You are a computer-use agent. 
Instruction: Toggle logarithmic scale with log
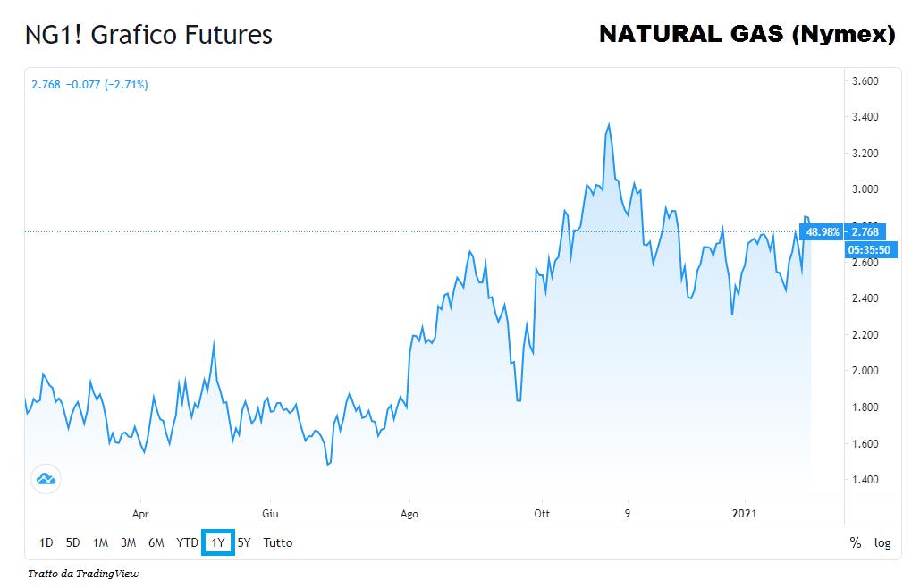(882, 542)
